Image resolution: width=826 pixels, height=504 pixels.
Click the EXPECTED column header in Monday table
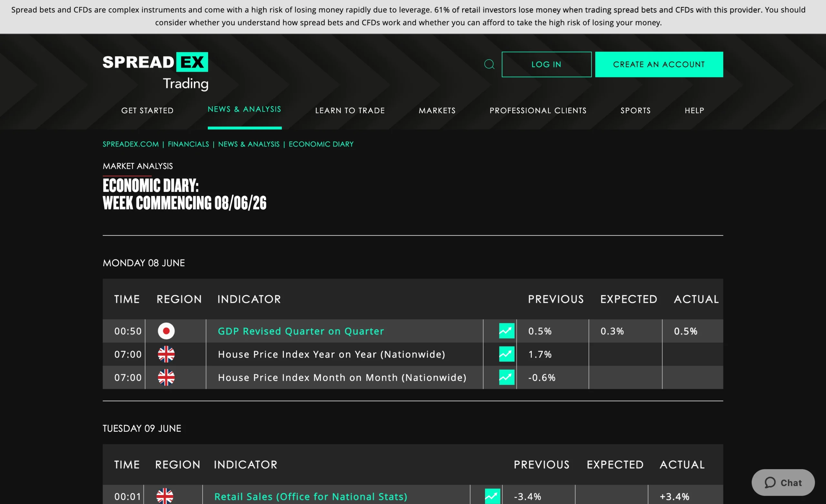[x=629, y=299]
